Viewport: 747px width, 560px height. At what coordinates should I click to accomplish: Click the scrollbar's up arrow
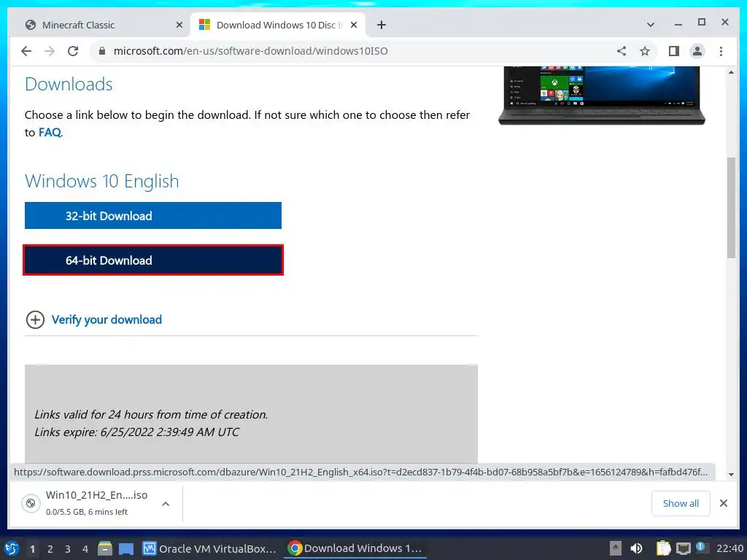coord(731,72)
